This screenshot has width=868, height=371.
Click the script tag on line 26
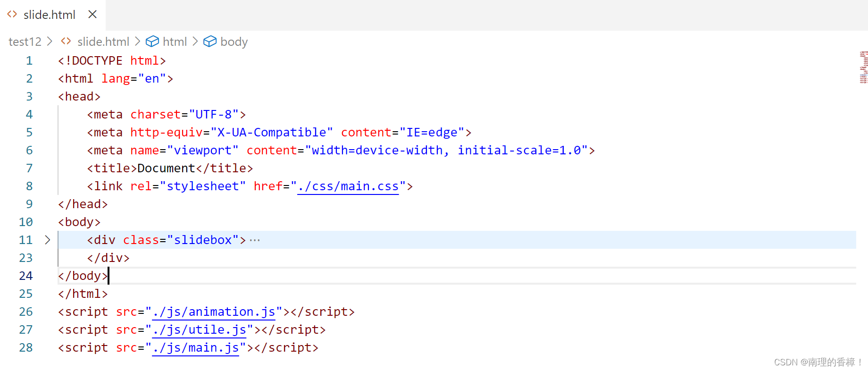pyautogui.click(x=206, y=312)
